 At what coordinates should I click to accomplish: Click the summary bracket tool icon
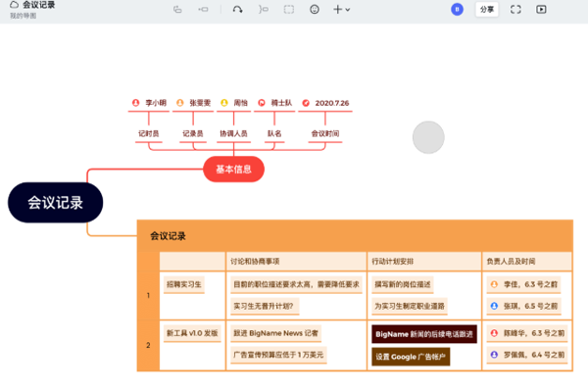pos(263,9)
